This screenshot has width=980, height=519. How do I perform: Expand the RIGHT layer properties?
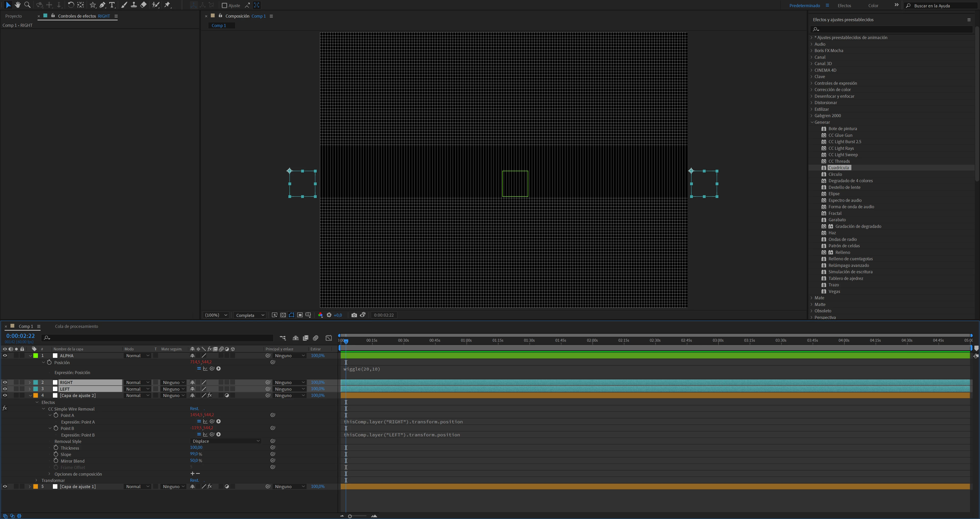30,383
